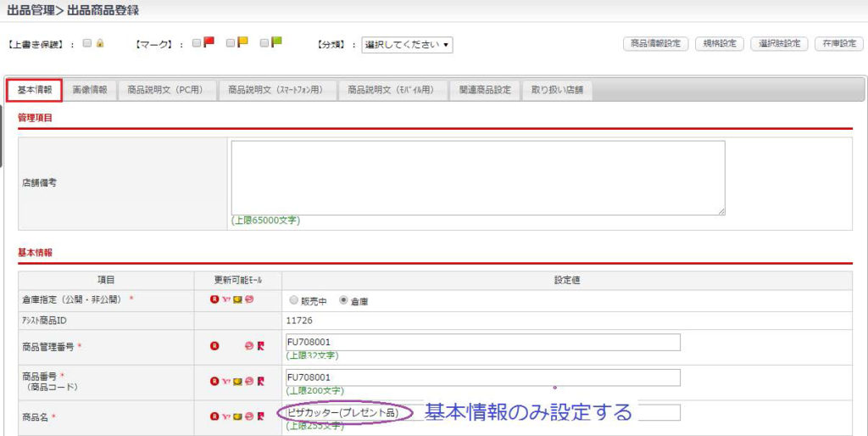Screen dimensions: 868x436
Task: Click the padlock icon beside 上書き保護
Action: pyautogui.click(x=100, y=44)
